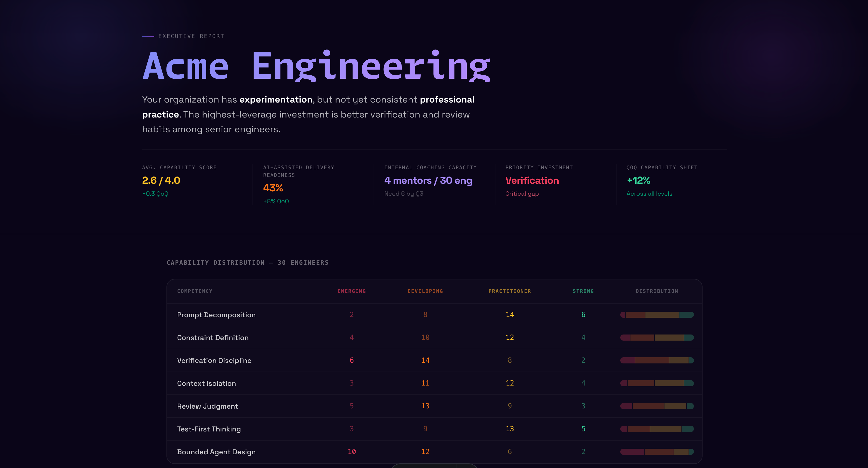The height and width of the screenshot is (468, 868).
Task: Click Verification Discipline emerging count 6
Action: [x=352, y=360]
